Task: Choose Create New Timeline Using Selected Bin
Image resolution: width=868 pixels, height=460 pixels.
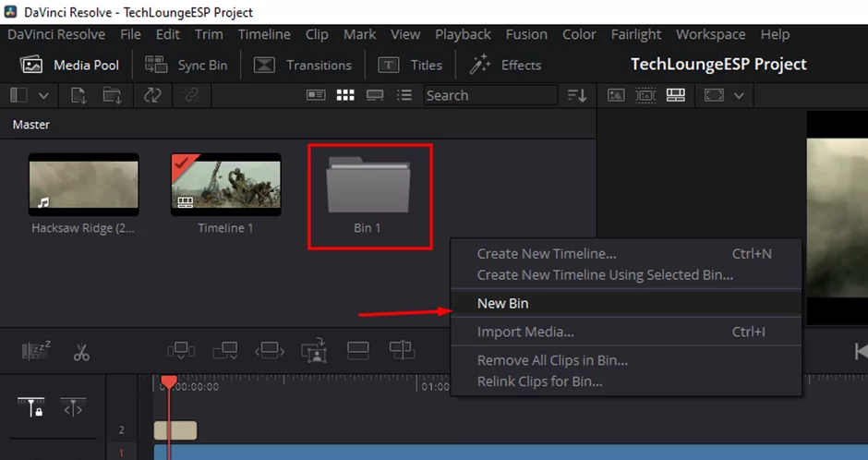Action: [x=626, y=274]
